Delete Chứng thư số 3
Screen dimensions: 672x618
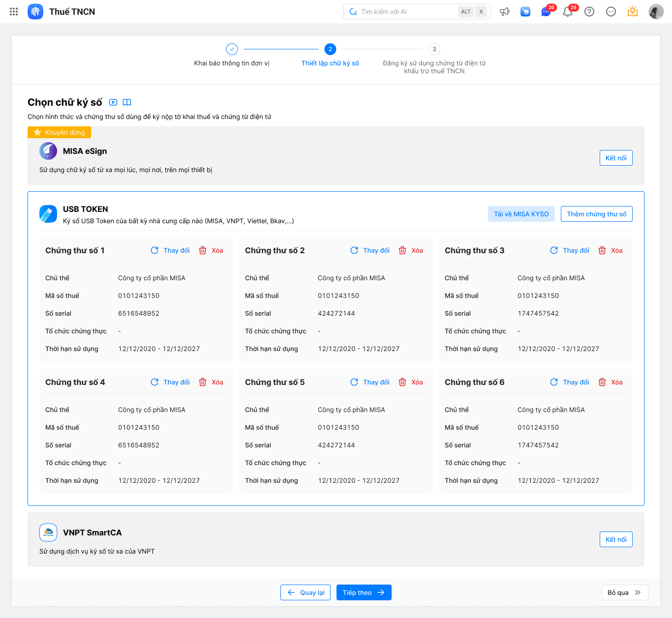coord(611,250)
